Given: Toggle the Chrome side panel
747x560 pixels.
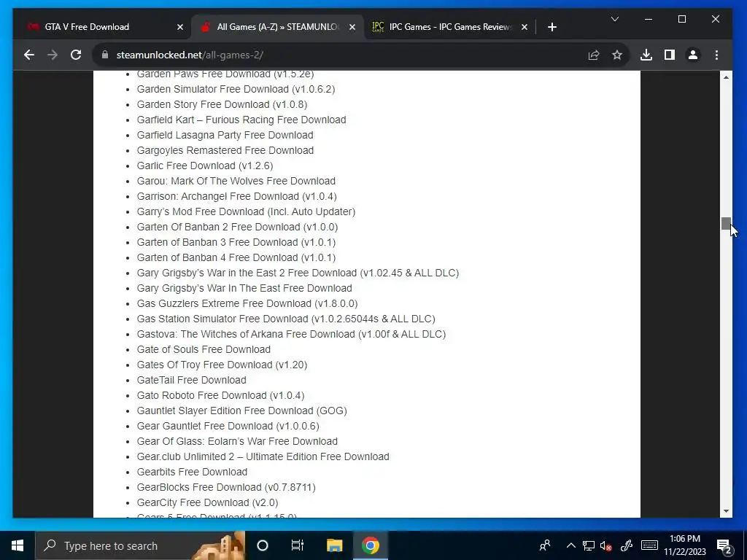Looking at the screenshot, I should (670, 55).
